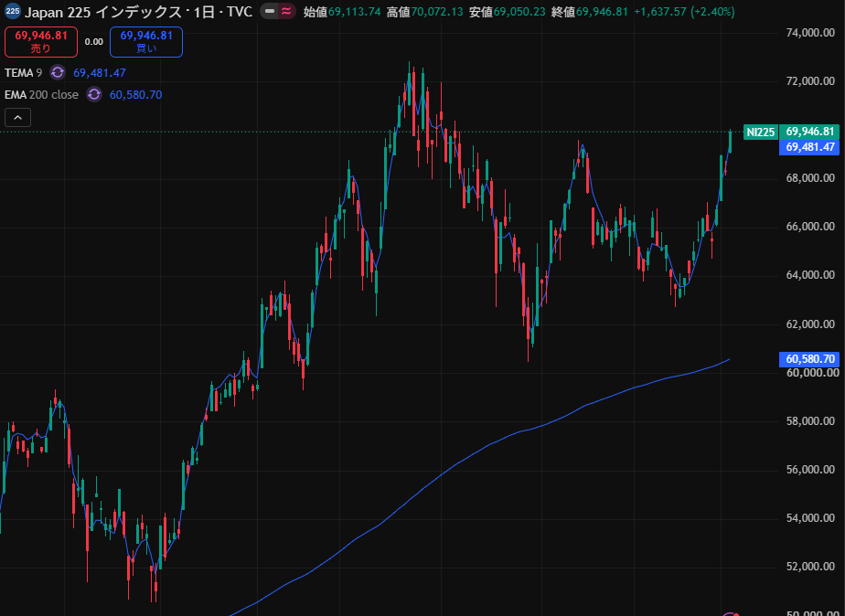845x616 pixels.
Task: Click the 安値 low value 69,050.23
Action: (x=519, y=11)
